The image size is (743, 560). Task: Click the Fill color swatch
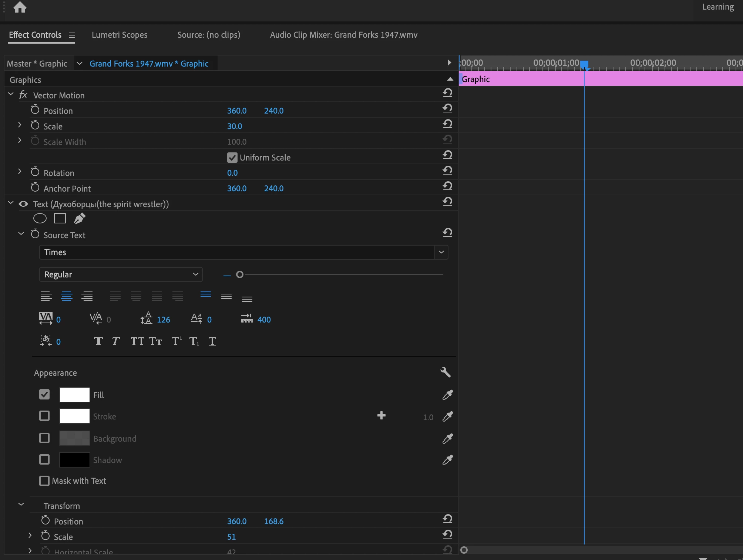point(74,395)
